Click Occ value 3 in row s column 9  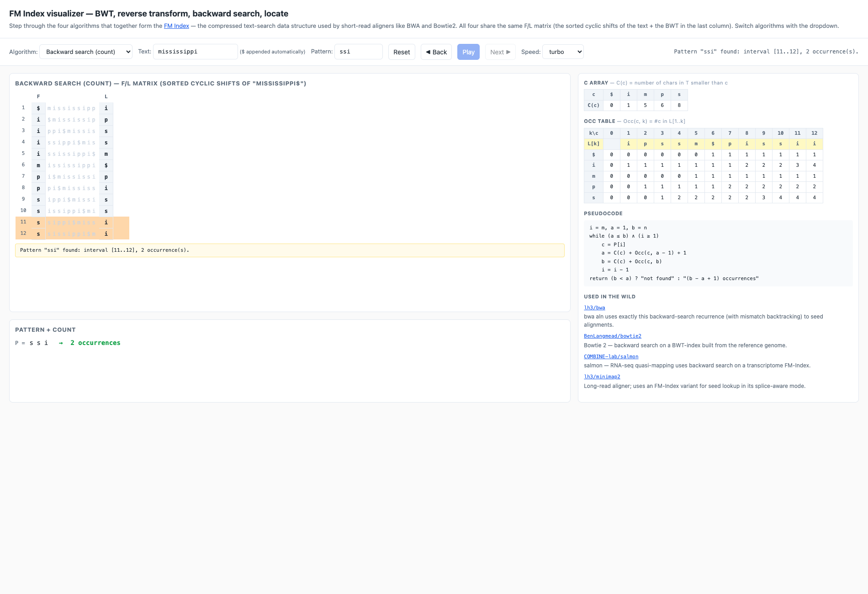pos(763,198)
